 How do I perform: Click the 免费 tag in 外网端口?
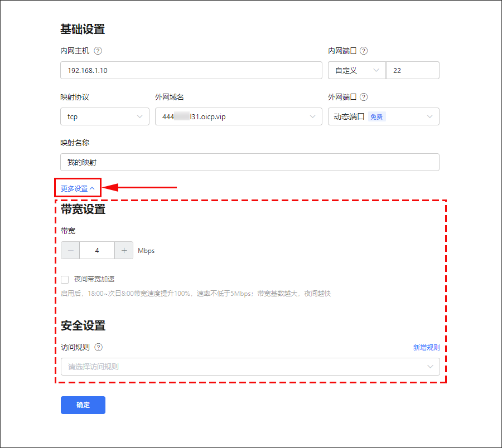pyautogui.click(x=377, y=117)
